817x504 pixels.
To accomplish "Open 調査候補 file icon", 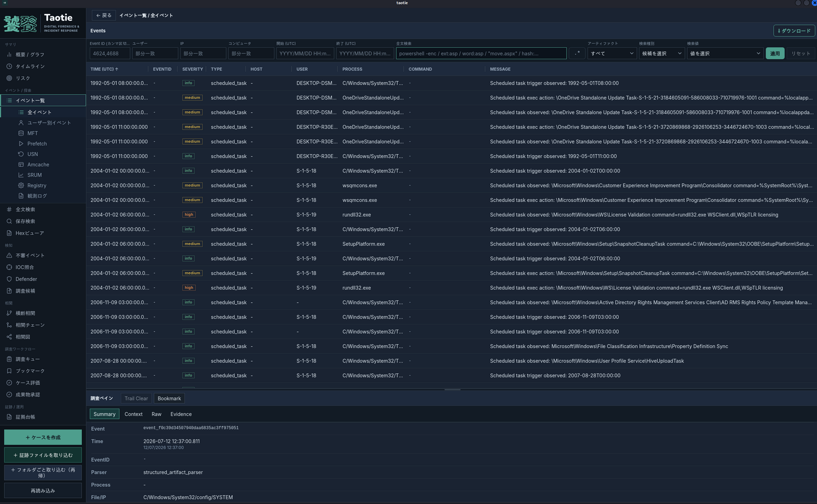I will (x=9, y=291).
